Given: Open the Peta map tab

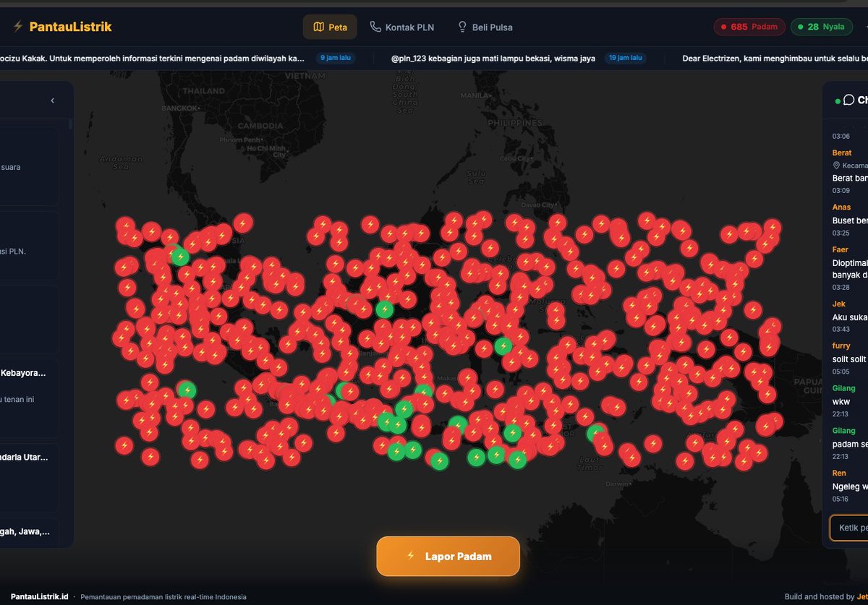Looking at the screenshot, I should point(330,27).
